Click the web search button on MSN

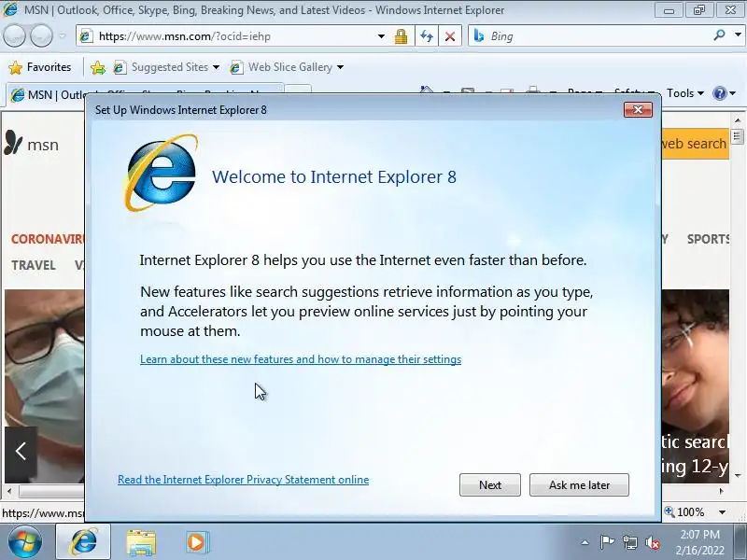click(x=695, y=144)
